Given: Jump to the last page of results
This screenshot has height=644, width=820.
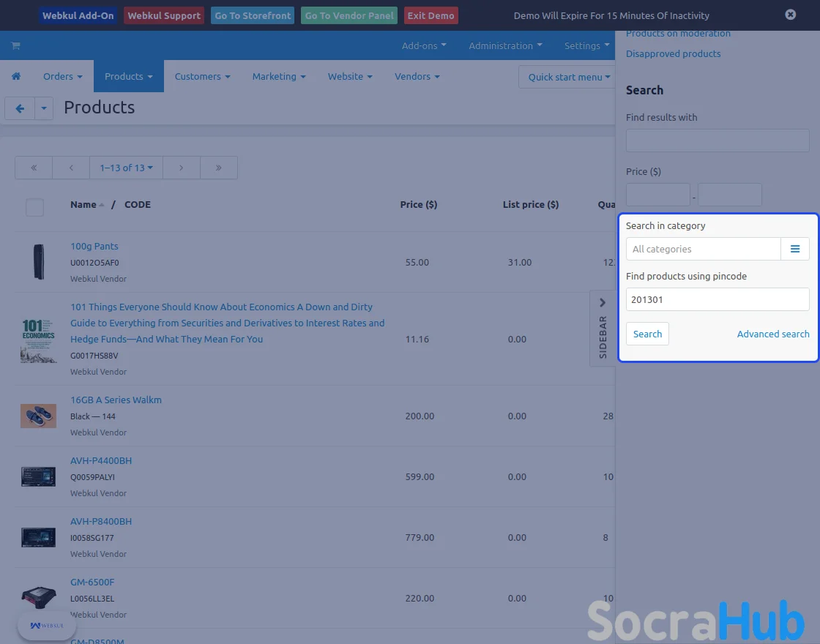Looking at the screenshot, I should [x=219, y=168].
